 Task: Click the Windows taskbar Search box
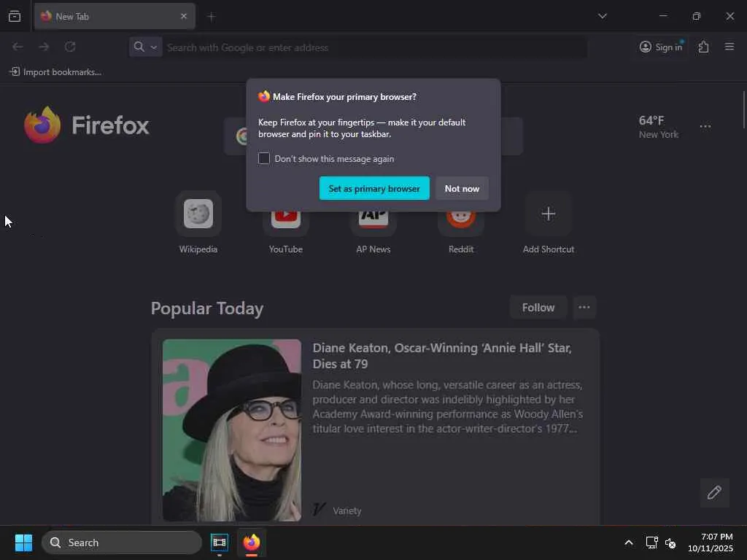pyautogui.click(x=122, y=542)
